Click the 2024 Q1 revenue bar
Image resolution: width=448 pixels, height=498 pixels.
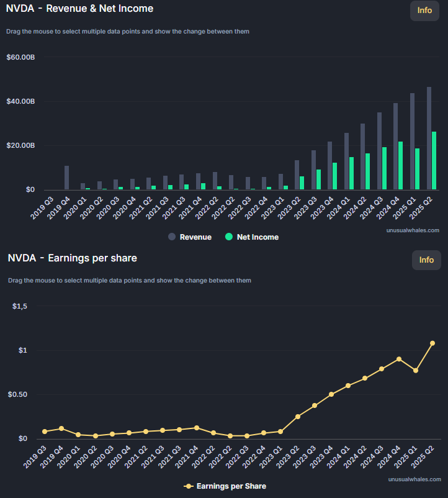point(346,161)
